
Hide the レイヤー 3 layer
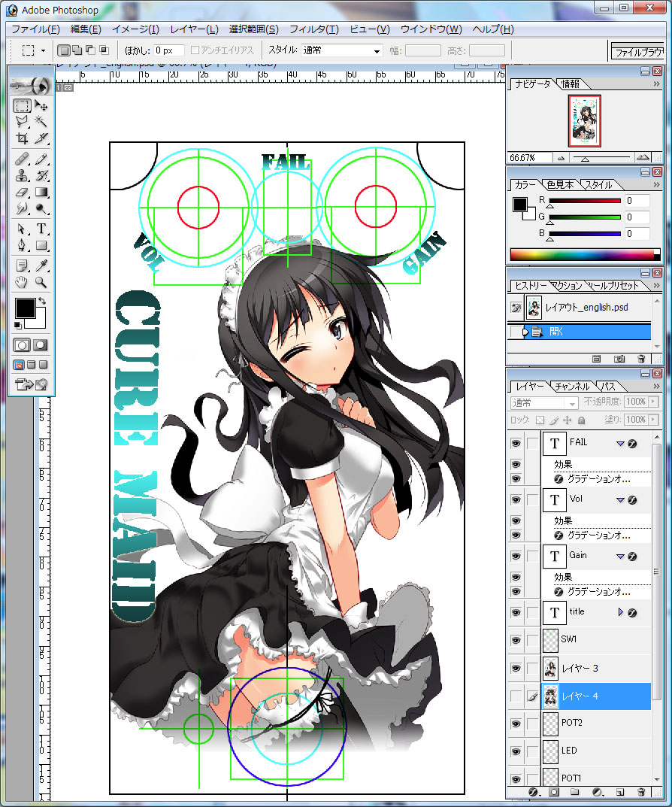pyautogui.click(x=516, y=668)
